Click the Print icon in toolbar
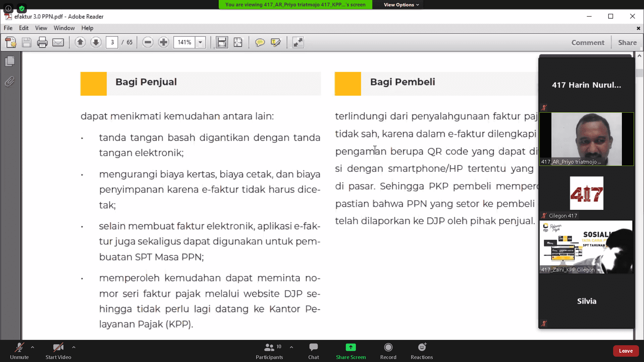This screenshot has width=644, height=362. point(42,43)
